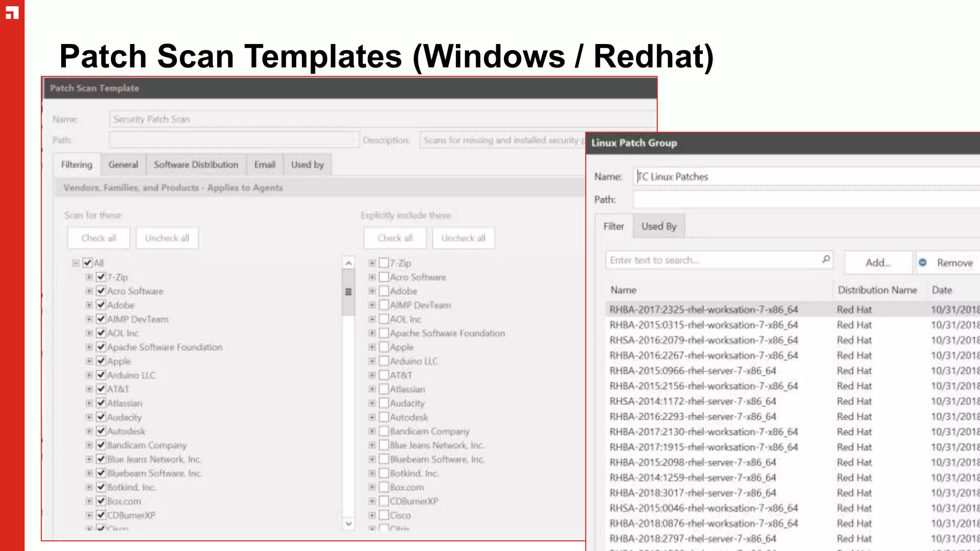Collapse the All tree node
980x551 pixels.
click(76, 263)
